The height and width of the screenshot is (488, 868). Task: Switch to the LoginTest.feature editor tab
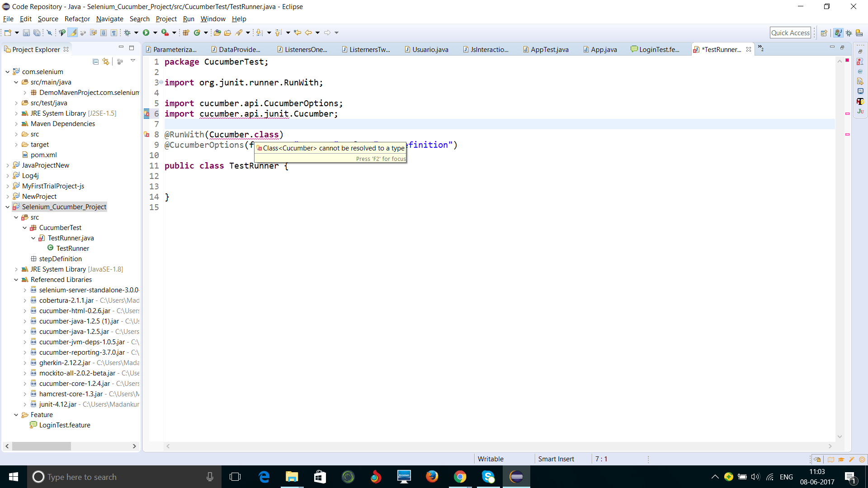658,50
